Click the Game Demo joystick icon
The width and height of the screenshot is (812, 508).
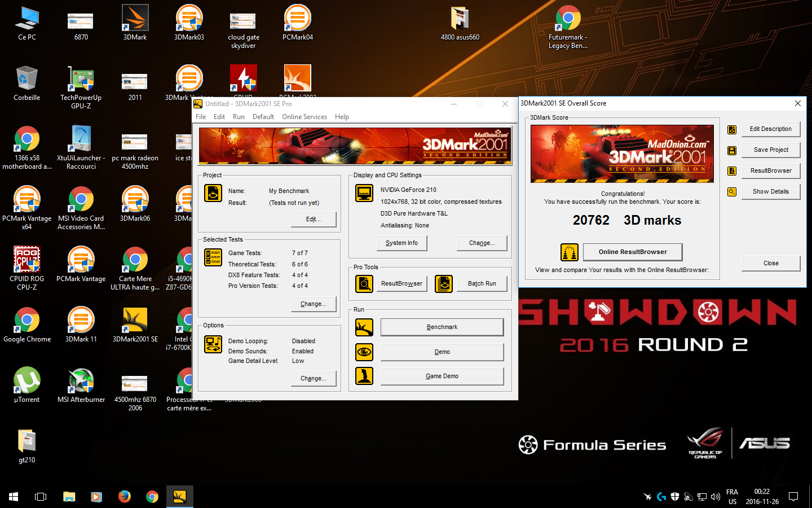[x=364, y=376]
